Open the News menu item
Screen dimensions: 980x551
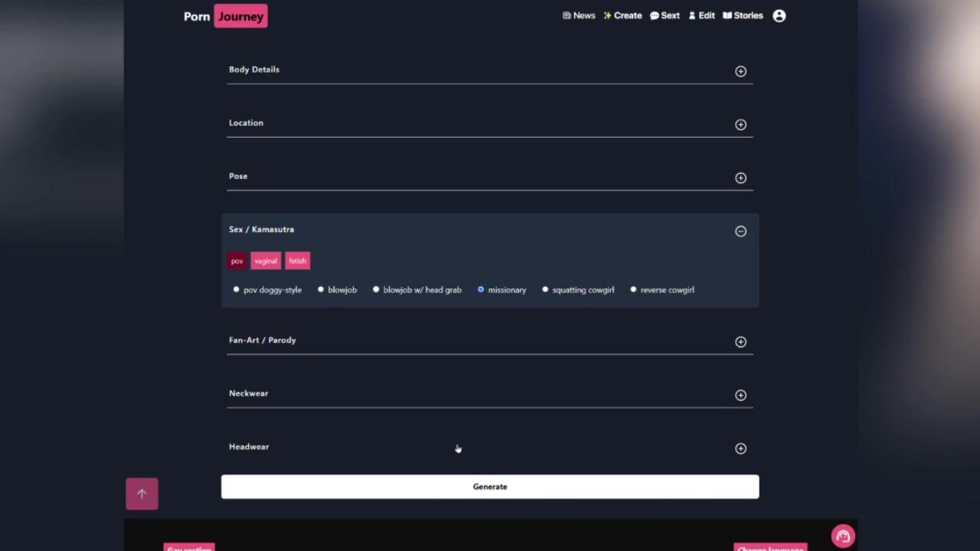point(579,15)
